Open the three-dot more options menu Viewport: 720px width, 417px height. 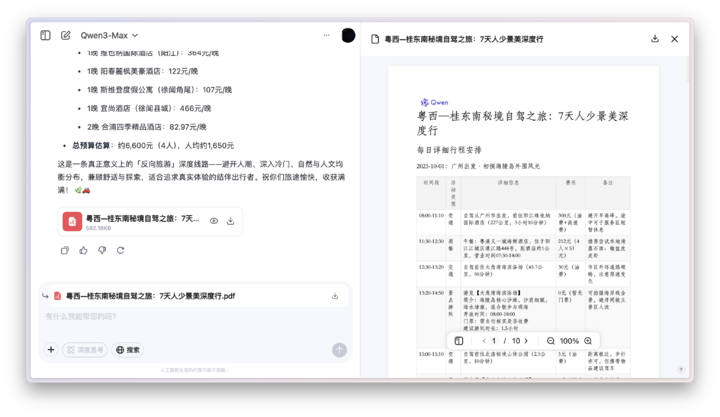coord(326,35)
